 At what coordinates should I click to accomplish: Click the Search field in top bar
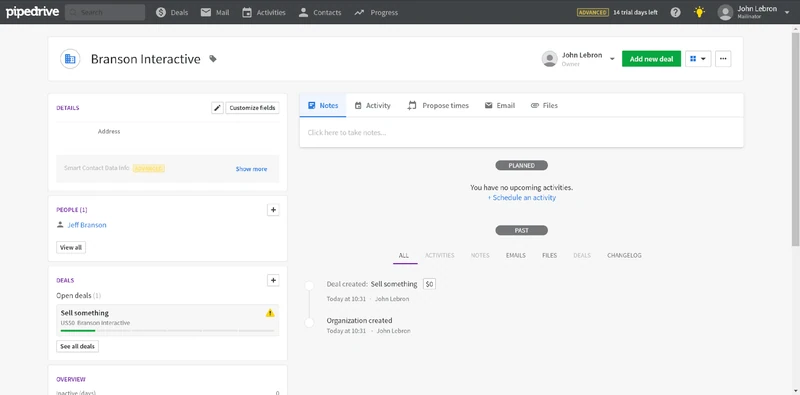[105, 12]
